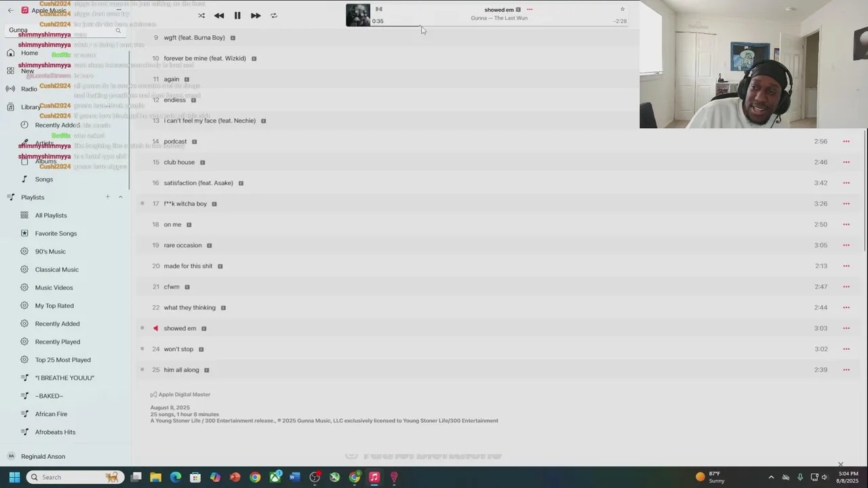Open more options for 'made for this shit'
The image size is (868, 488).
click(x=846, y=266)
